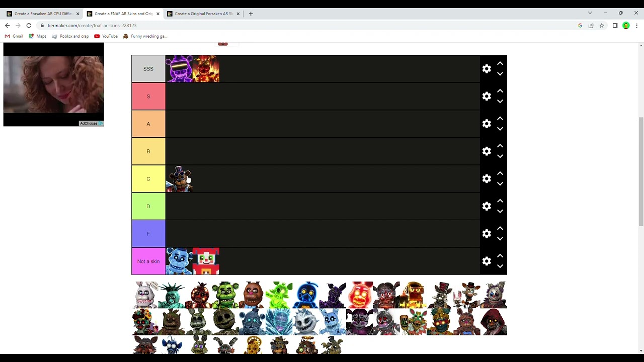The image size is (644, 362).
Task: Select pixel Circus Baby in Not a skin tier
Action: tap(206, 261)
